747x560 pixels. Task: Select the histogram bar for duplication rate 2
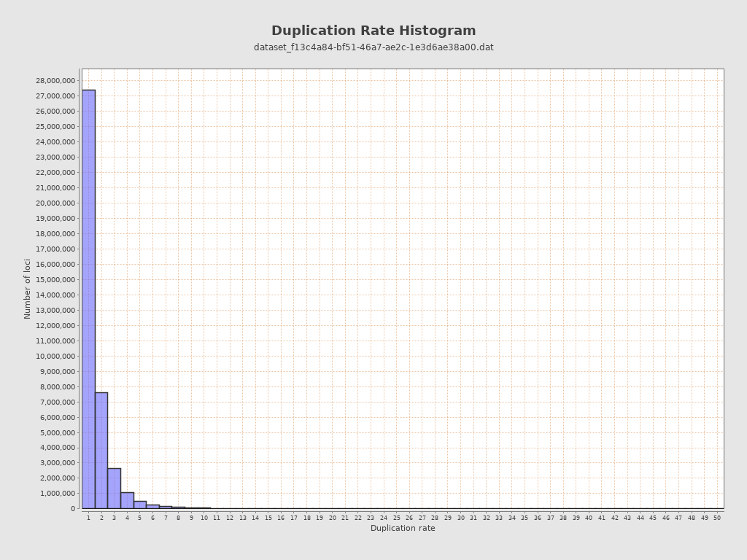(x=101, y=450)
